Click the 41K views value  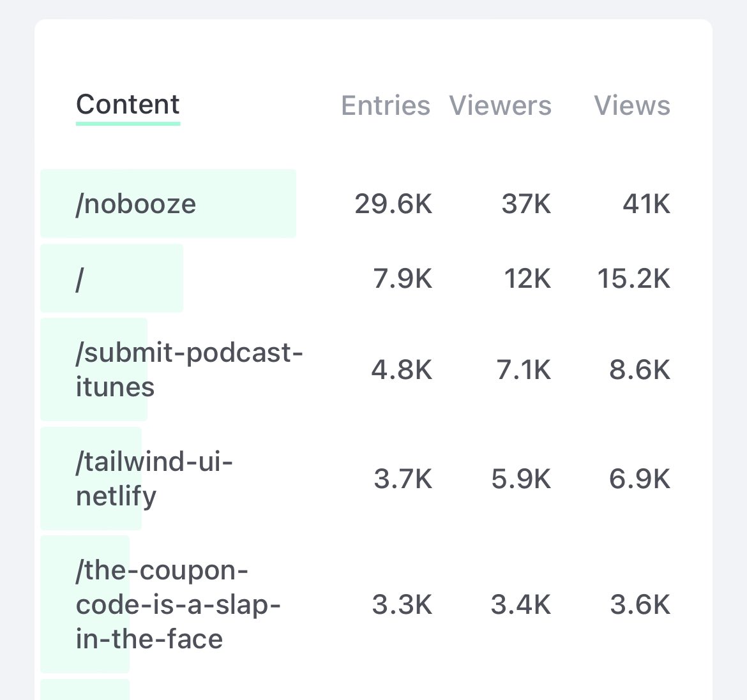[646, 204]
